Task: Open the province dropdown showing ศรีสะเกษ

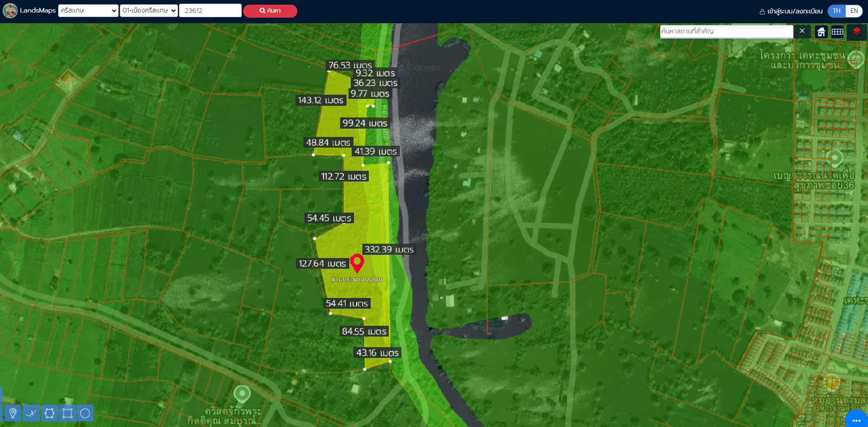Action: click(88, 11)
